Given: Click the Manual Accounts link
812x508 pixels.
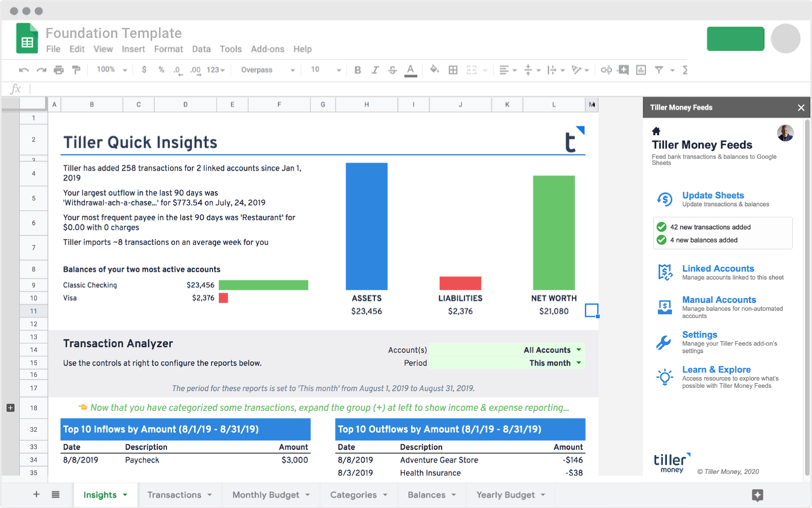Looking at the screenshot, I should [719, 299].
